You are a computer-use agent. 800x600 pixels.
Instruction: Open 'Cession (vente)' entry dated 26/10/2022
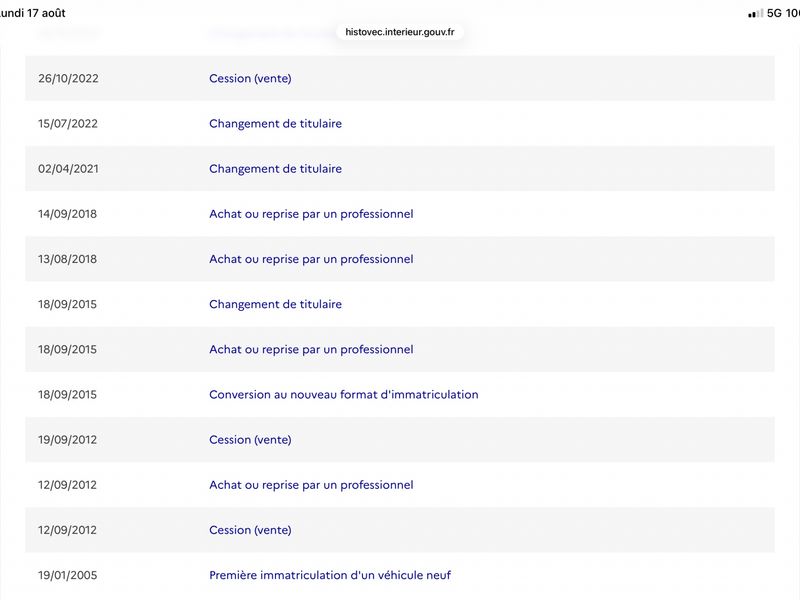(x=250, y=79)
